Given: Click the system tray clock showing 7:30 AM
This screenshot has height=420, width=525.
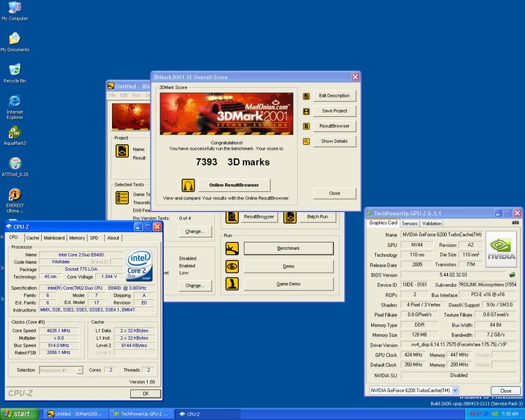Looking at the screenshot, I should pyautogui.click(x=510, y=414).
